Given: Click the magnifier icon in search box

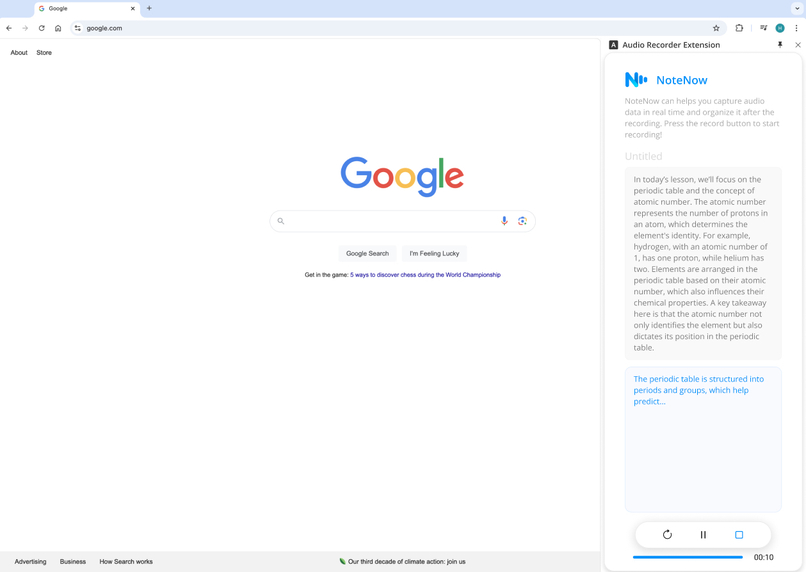Looking at the screenshot, I should 281,221.
